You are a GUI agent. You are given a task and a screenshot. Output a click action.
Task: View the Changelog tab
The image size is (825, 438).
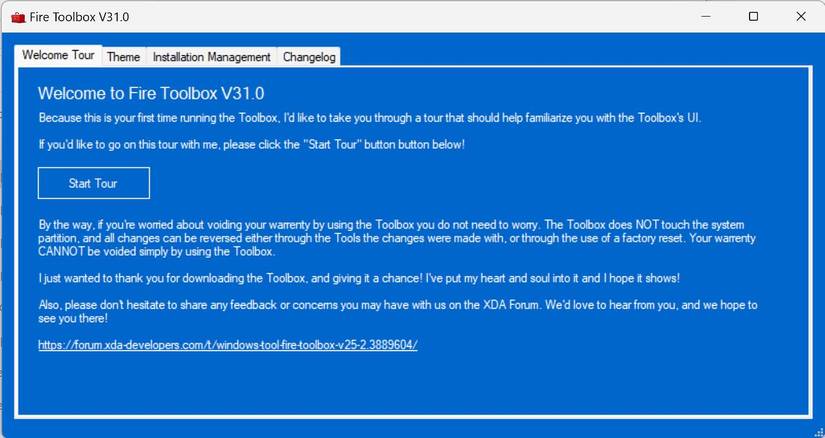(309, 57)
